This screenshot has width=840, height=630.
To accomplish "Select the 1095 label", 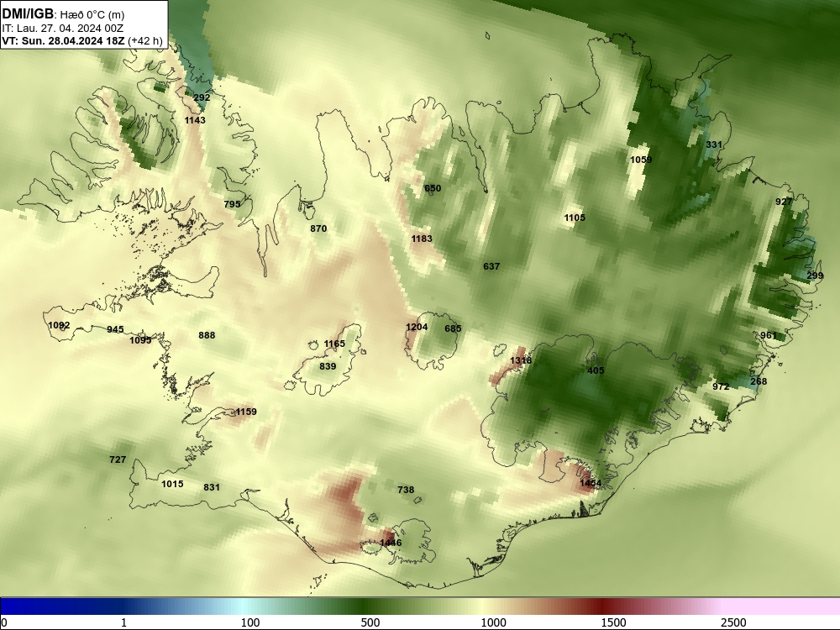I will [x=140, y=340].
